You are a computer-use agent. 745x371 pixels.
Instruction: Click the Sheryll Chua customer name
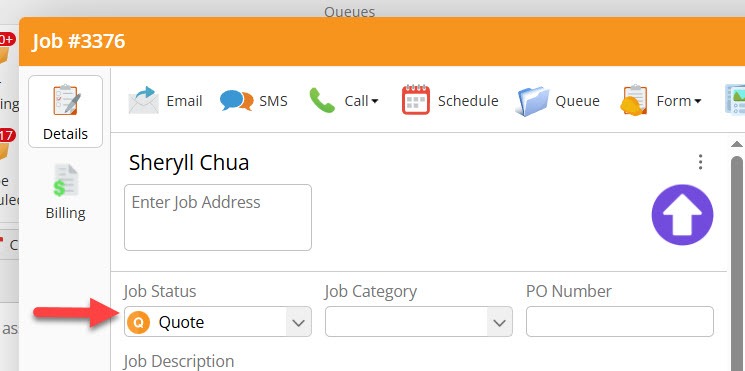point(189,162)
